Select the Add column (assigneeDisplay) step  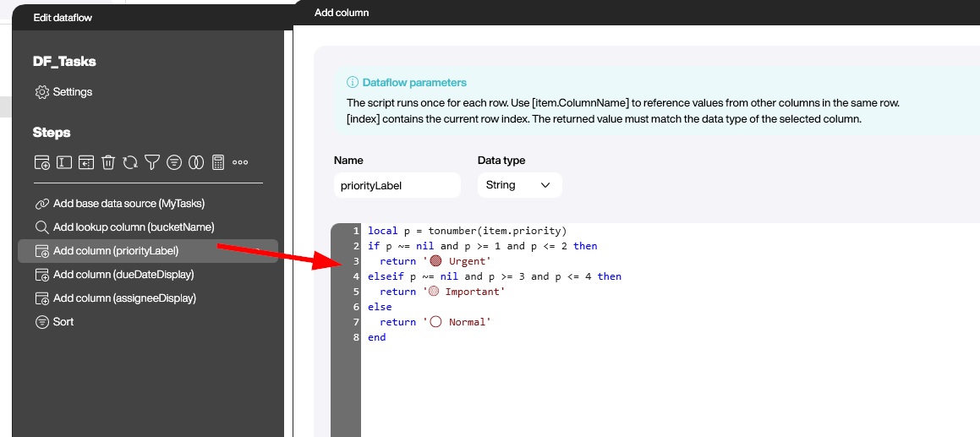tap(148, 298)
